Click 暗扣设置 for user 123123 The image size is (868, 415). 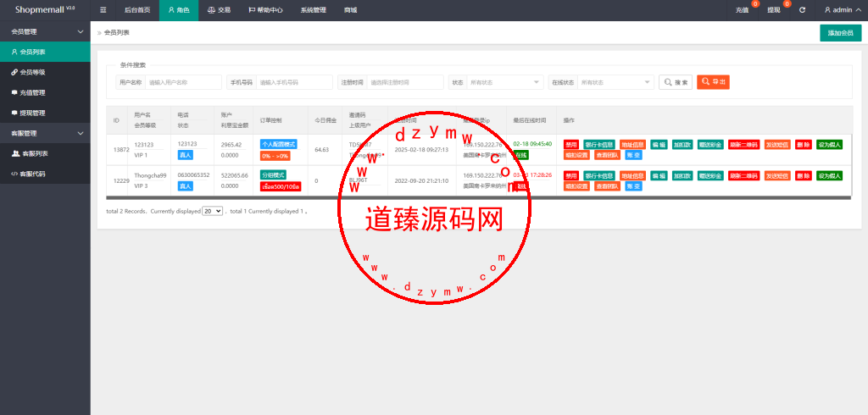pos(576,155)
